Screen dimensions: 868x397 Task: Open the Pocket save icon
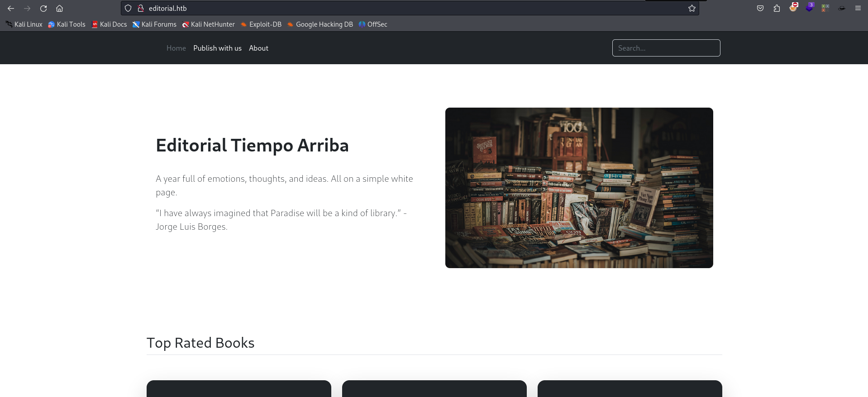click(x=760, y=8)
